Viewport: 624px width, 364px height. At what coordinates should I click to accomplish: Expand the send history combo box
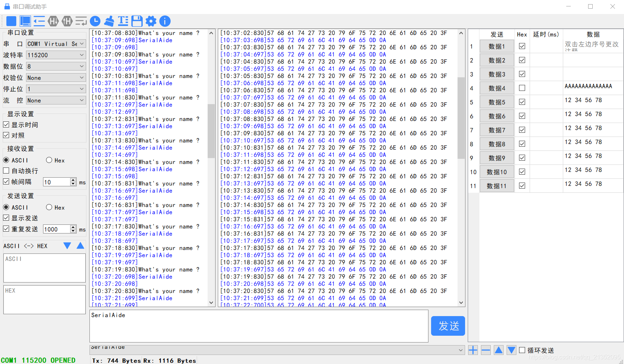coord(461,350)
